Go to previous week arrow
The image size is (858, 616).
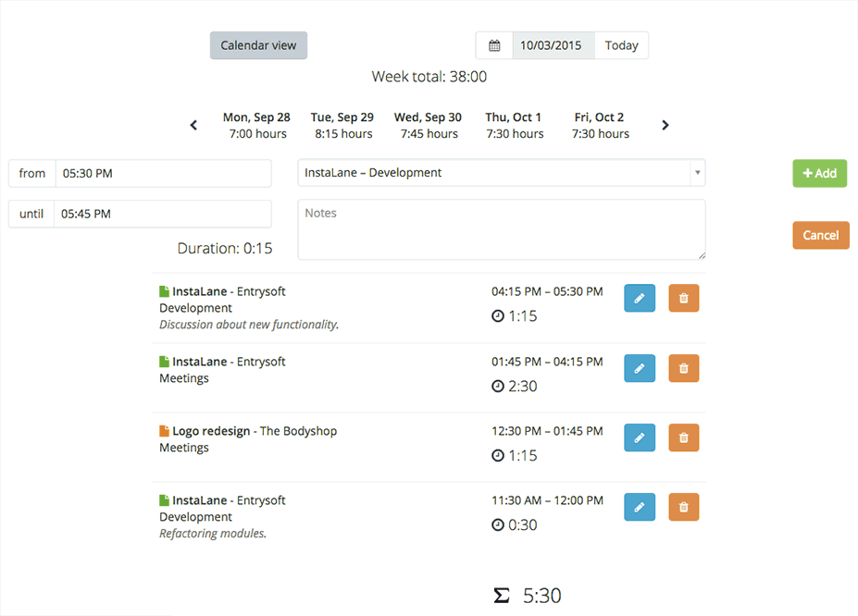point(193,125)
